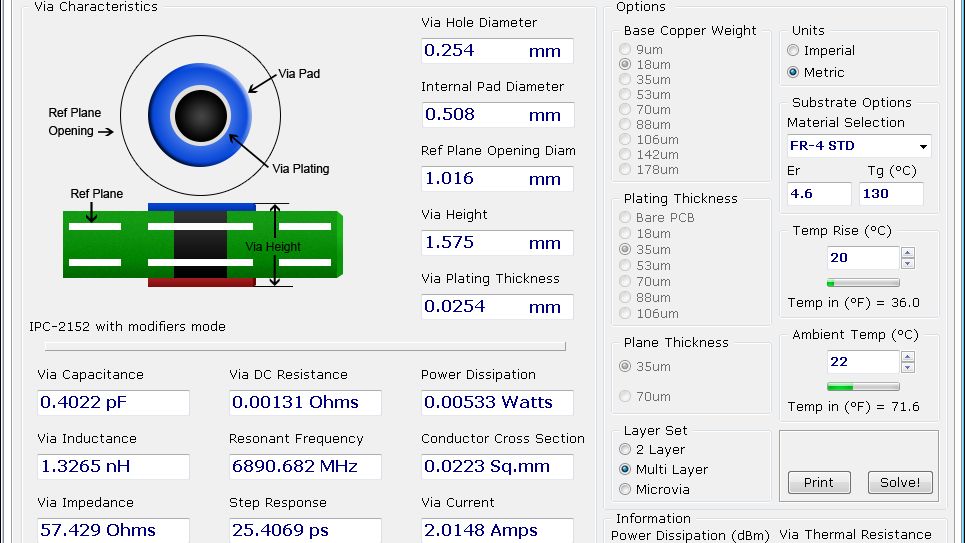
Task: Select the Metric units option
Action: (x=794, y=73)
